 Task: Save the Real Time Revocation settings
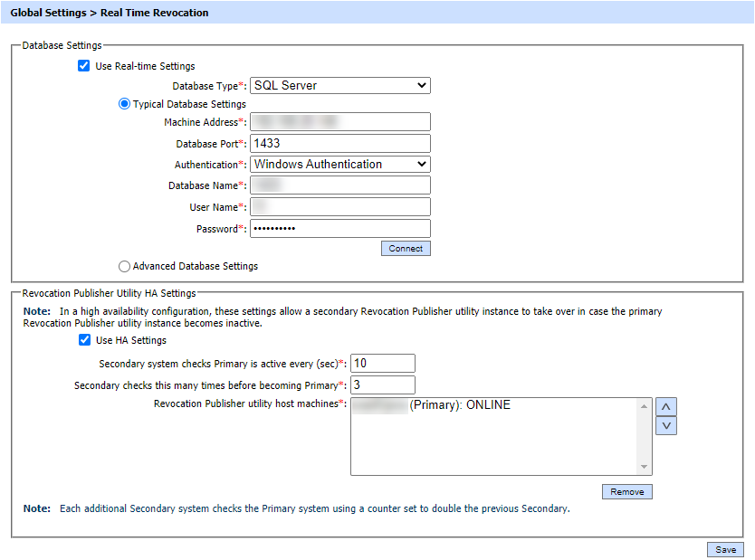click(x=725, y=549)
